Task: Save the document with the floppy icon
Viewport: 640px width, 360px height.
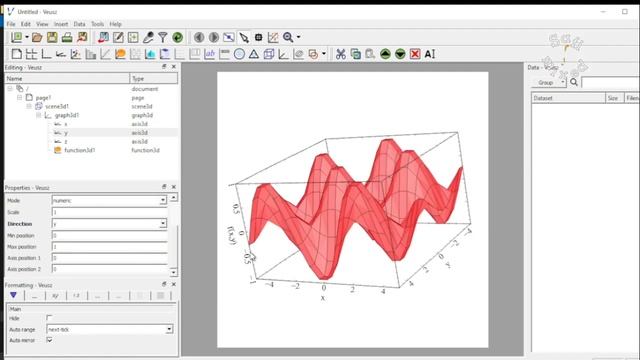Action: [52, 38]
